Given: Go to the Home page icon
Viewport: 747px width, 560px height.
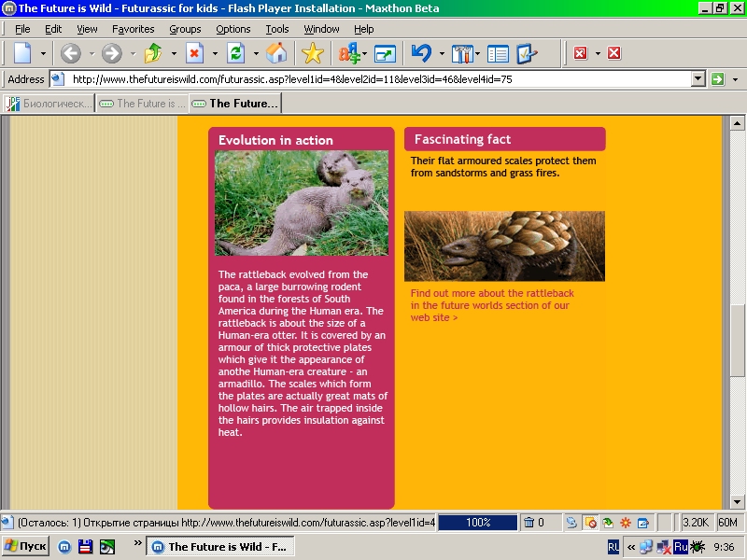Looking at the screenshot, I should click(276, 53).
